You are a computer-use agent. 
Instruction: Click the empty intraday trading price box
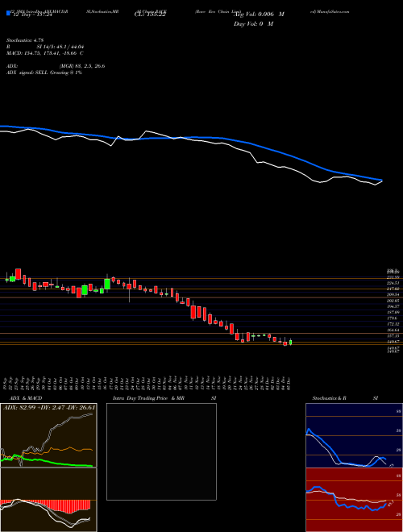pos(161,451)
